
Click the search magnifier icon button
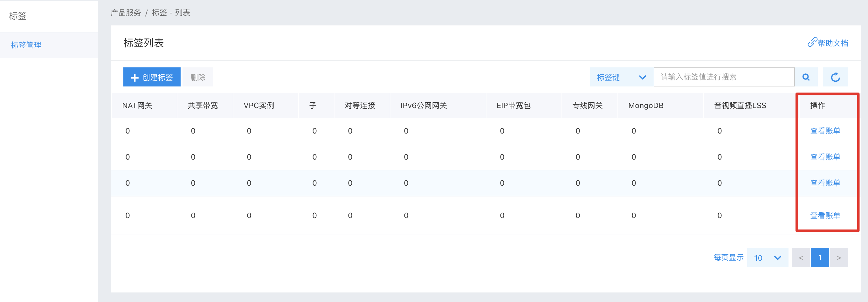point(806,77)
